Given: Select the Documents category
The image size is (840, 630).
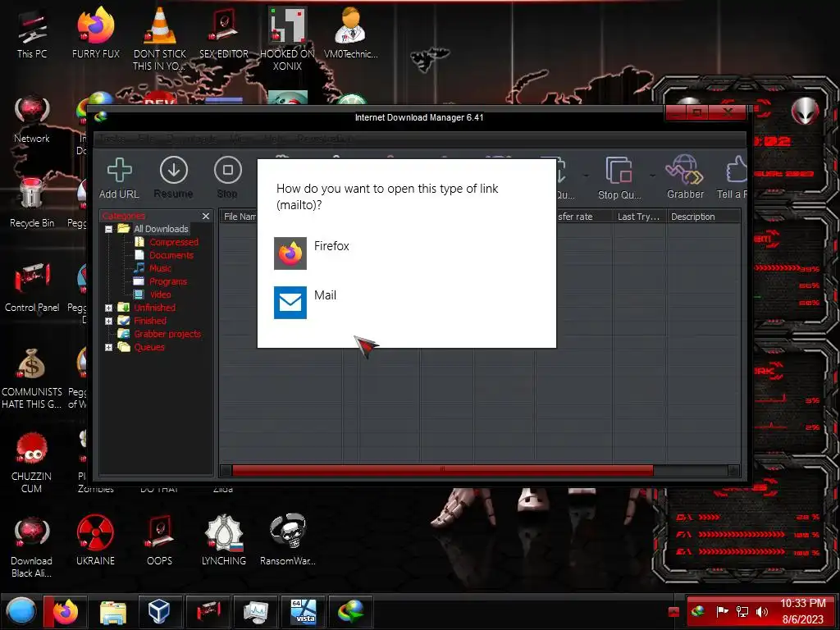Looking at the screenshot, I should point(171,255).
